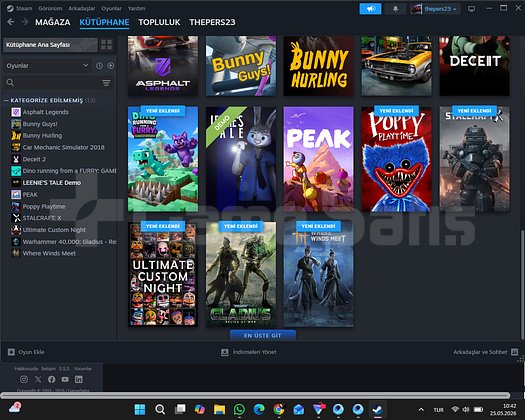Open File Explorer from the taskbar
This screenshot has height=420, width=525.
219,409
